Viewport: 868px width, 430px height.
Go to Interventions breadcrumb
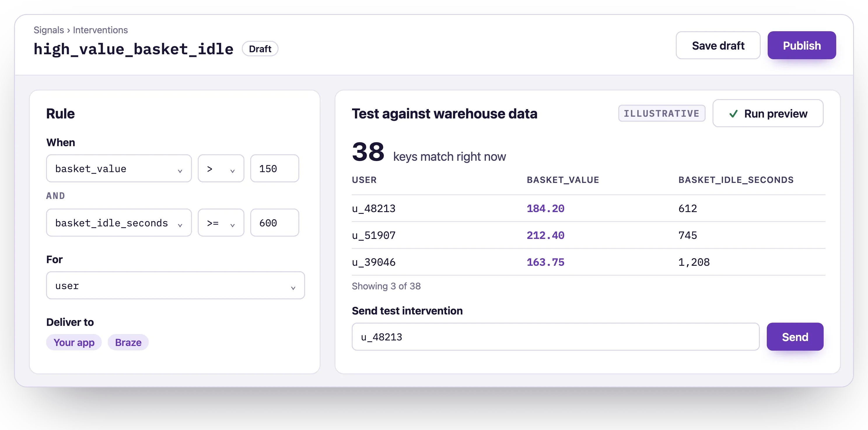pyautogui.click(x=100, y=30)
